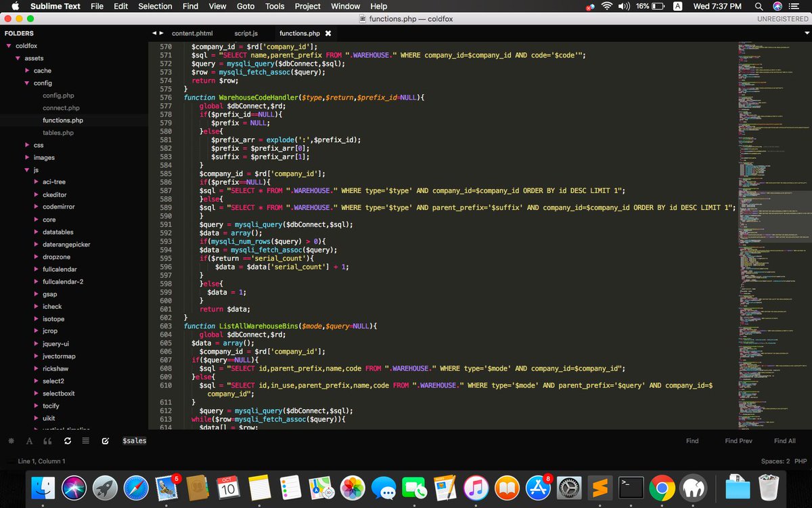This screenshot has width=812, height=508.
Task: Open the Selection menu
Action: coord(155,6)
